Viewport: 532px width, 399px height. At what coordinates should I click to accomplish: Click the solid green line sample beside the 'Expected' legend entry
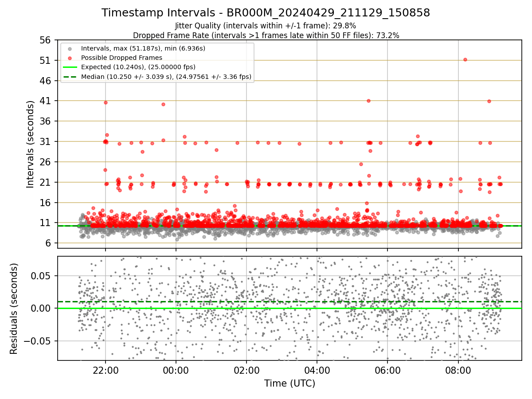coord(70,67)
